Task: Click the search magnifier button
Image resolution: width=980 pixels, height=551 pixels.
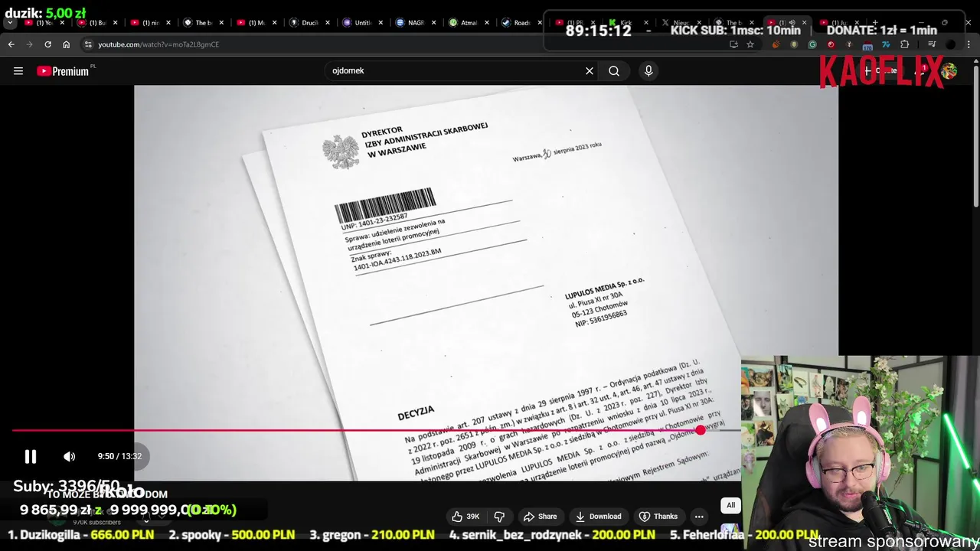Action: tap(614, 70)
